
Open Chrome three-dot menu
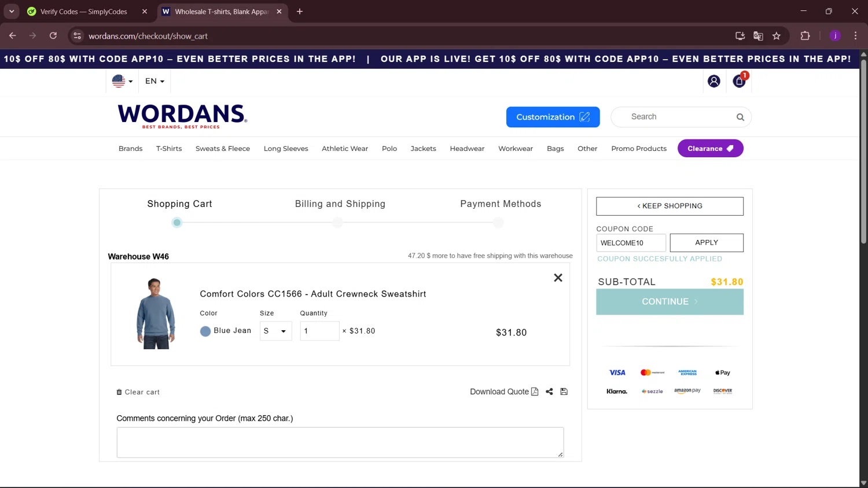855,36
